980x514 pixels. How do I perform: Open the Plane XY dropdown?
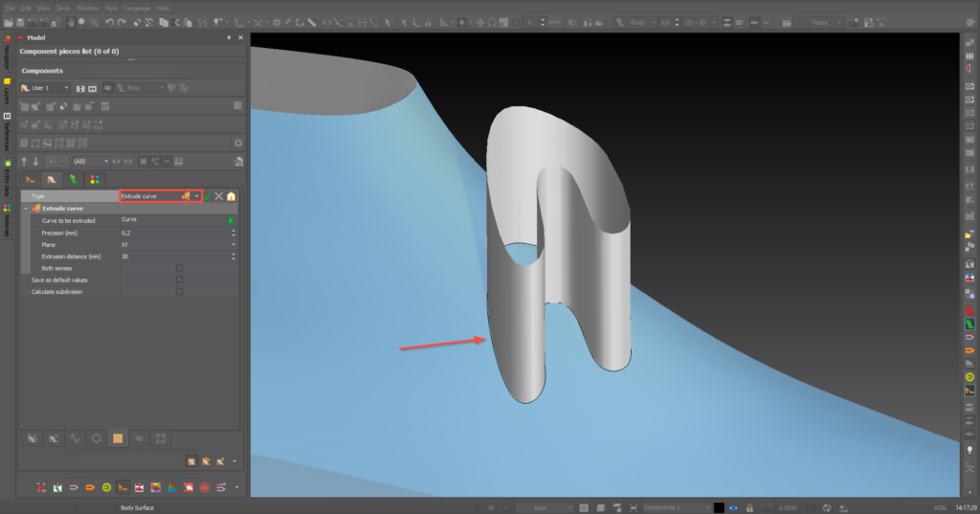(178, 244)
